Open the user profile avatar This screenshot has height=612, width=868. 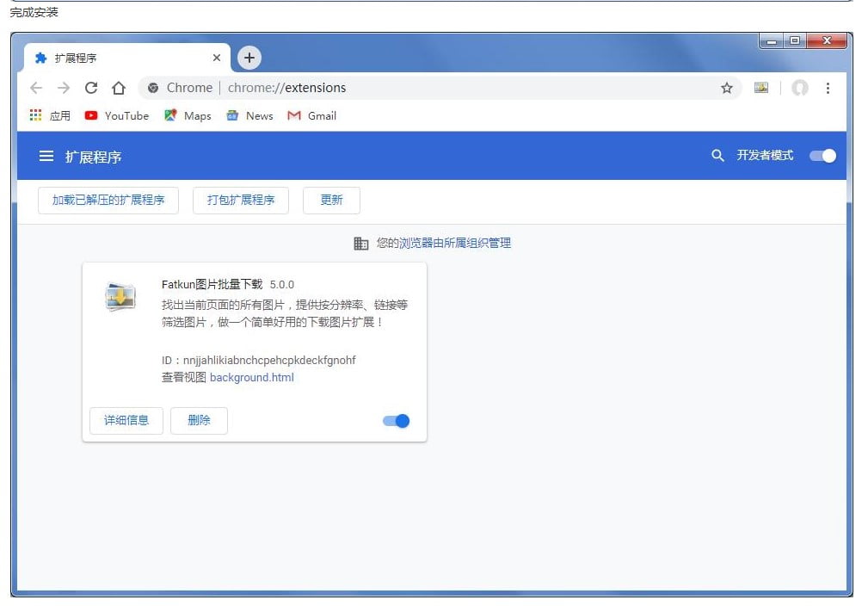click(800, 88)
